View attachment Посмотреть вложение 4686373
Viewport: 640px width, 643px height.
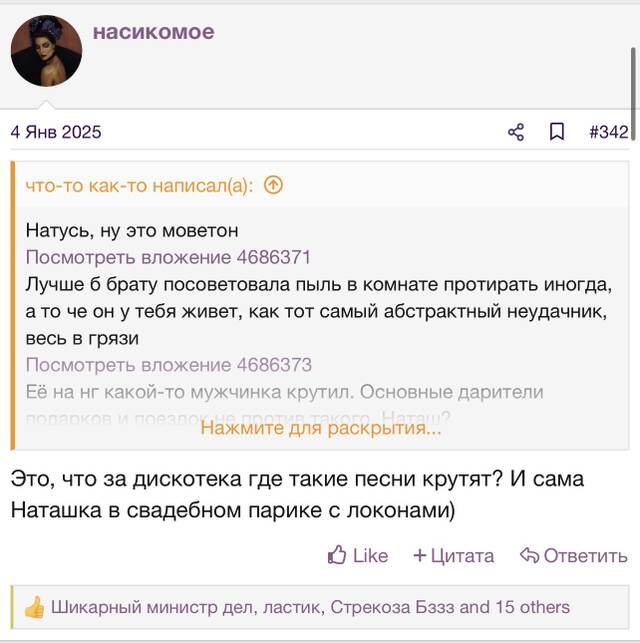coord(169,365)
